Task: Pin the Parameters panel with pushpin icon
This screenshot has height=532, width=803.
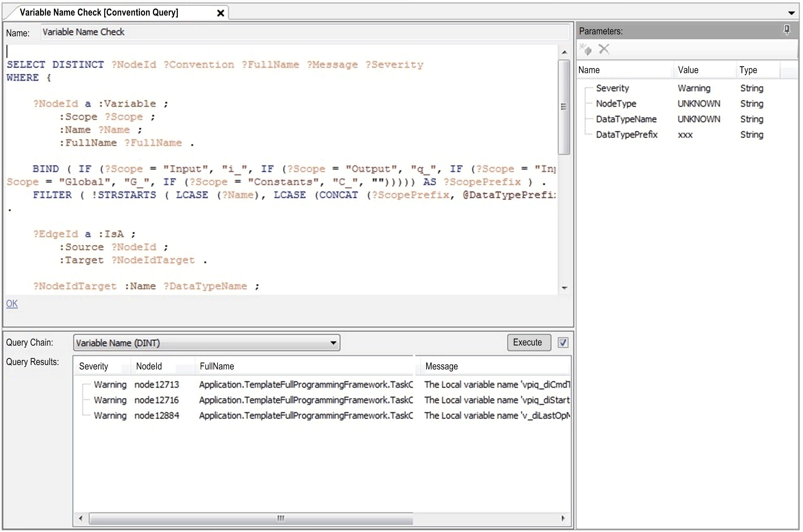Action: click(x=787, y=30)
